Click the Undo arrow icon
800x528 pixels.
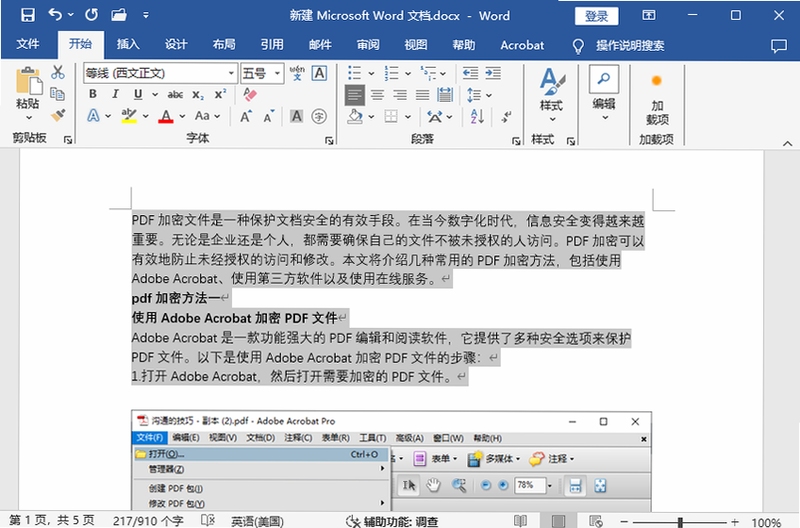coord(55,15)
